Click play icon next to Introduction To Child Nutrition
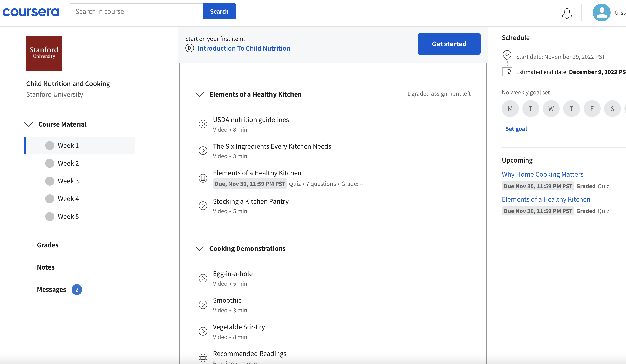This screenshot has height=364, width=626. point(189,48)
